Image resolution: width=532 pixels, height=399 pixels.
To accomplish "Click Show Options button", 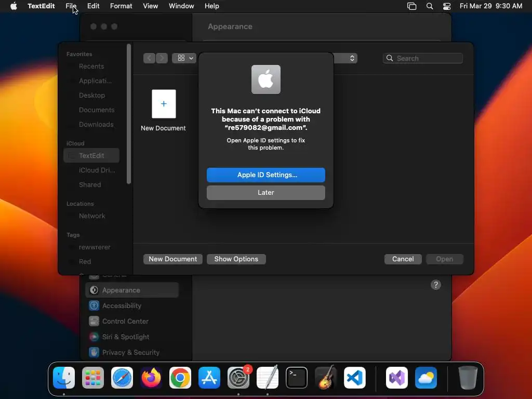I will pyautogui.click(x=236, y=259).
